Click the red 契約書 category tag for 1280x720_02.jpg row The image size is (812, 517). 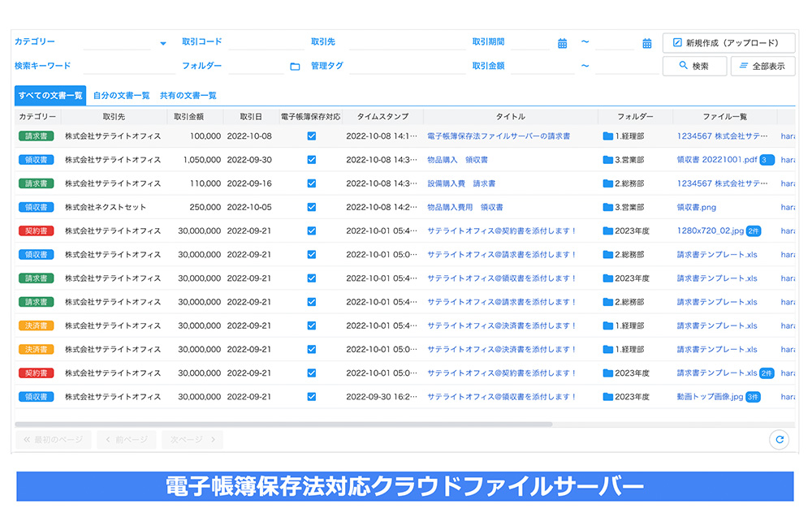[36, 231]
